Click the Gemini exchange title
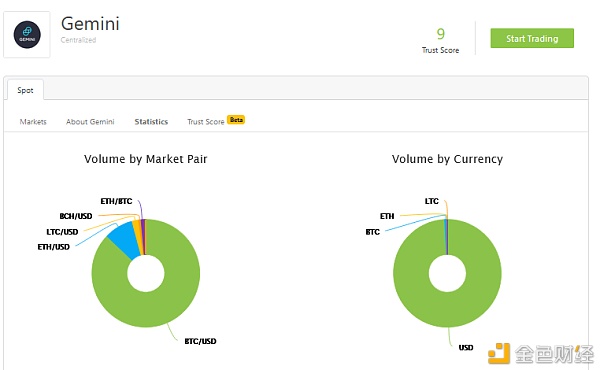The image size is (600, 370). pos(90,24)
